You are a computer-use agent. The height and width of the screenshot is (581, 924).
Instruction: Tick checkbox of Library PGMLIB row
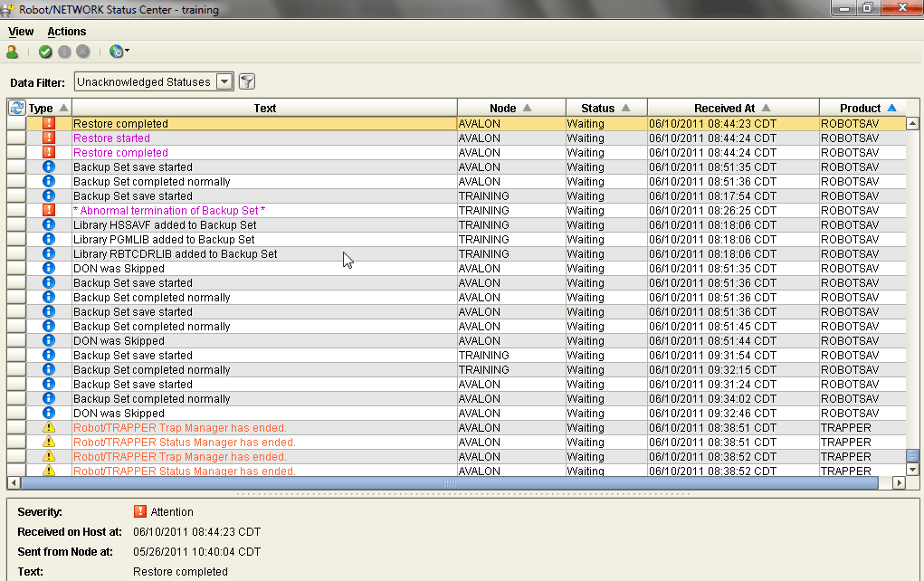(16, 239)
